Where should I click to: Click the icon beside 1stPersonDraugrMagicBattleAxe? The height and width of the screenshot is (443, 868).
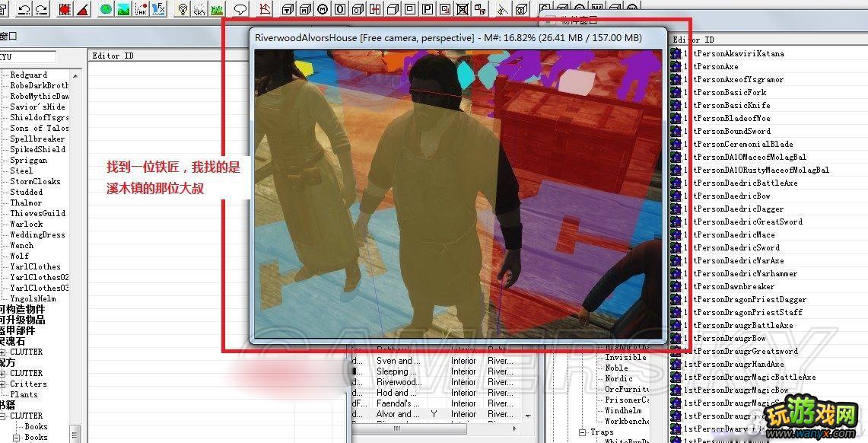676,377
